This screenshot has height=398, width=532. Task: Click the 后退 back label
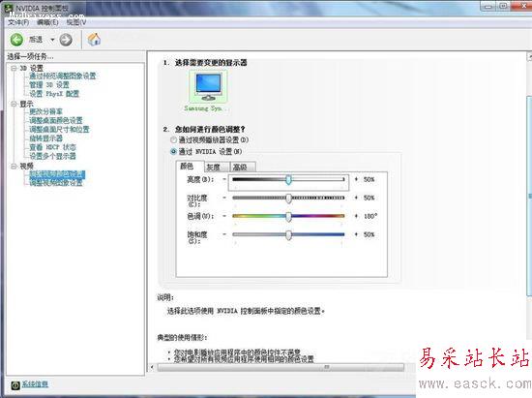[x=36, y=40]
